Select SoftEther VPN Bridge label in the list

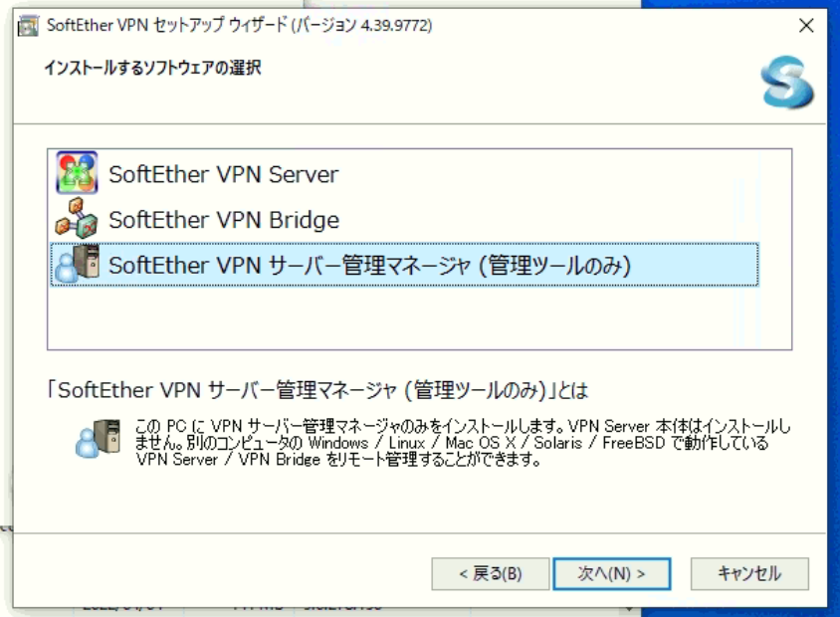224,220
